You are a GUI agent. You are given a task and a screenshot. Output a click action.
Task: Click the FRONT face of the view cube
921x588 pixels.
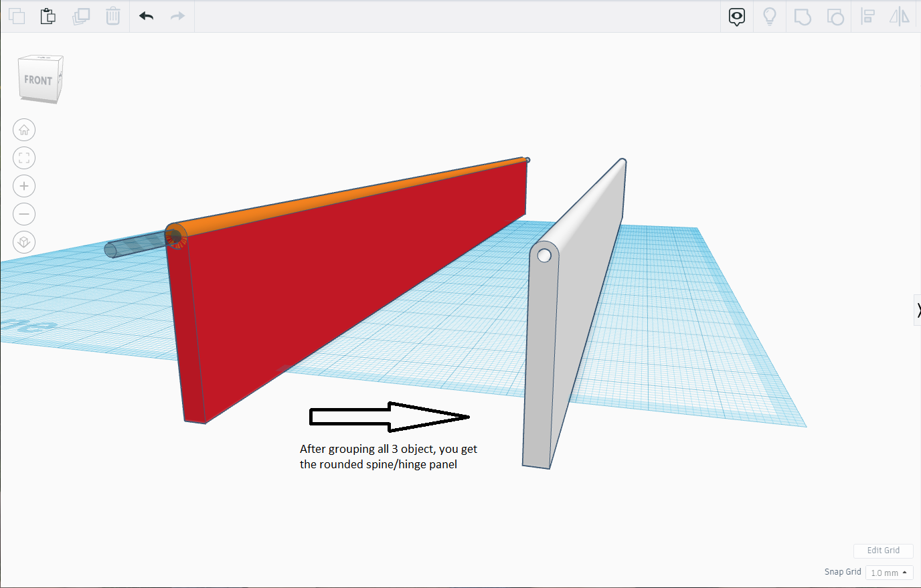[x=38, y=80]
